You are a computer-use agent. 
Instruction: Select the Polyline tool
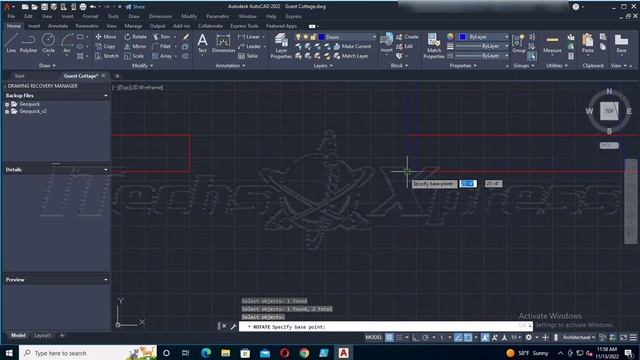[x=28, y=43]
